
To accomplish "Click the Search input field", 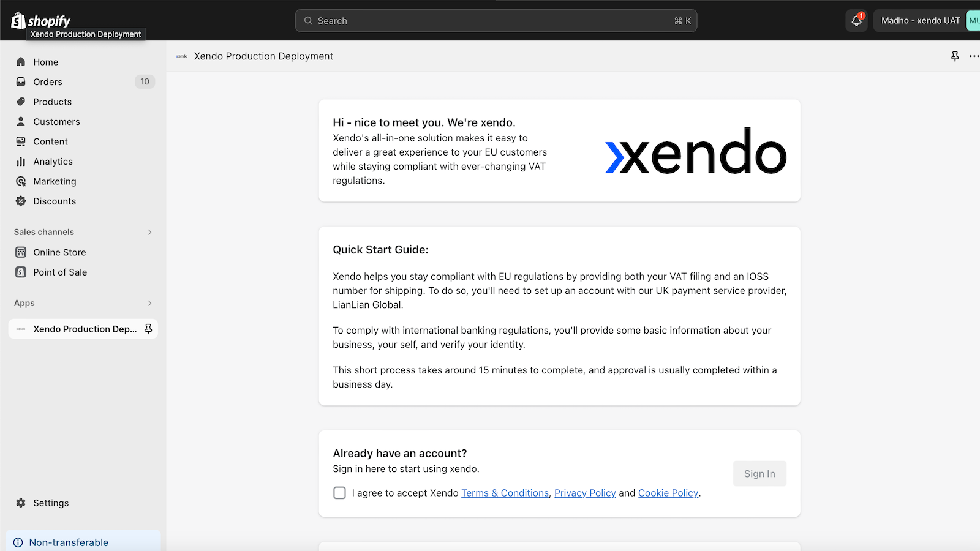I will click(x=496, y=21).
